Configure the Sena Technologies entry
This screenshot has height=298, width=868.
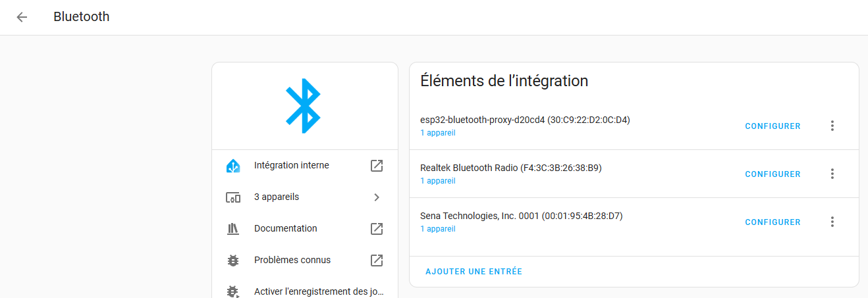pyautogui.click(x=773, y=222)
